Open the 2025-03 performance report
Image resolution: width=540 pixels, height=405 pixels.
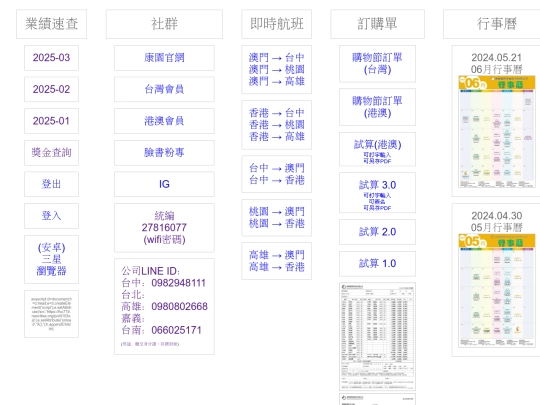click(x=51, y=58)
